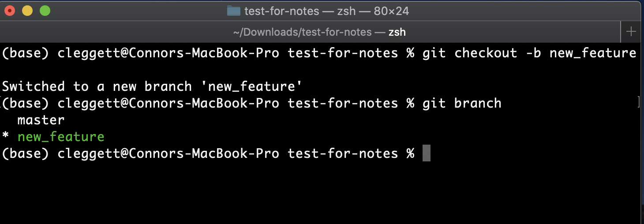644x224 pixels.
Task: Minimize the window using yellow button
Action: pyautogui.click(x=27, y=11)
